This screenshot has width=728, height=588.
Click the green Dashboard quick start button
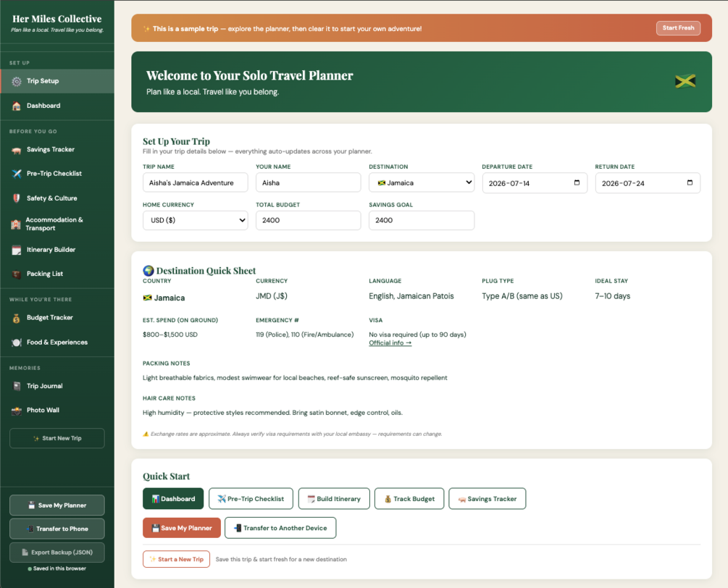pyautogui.click(x=173, y=498)
